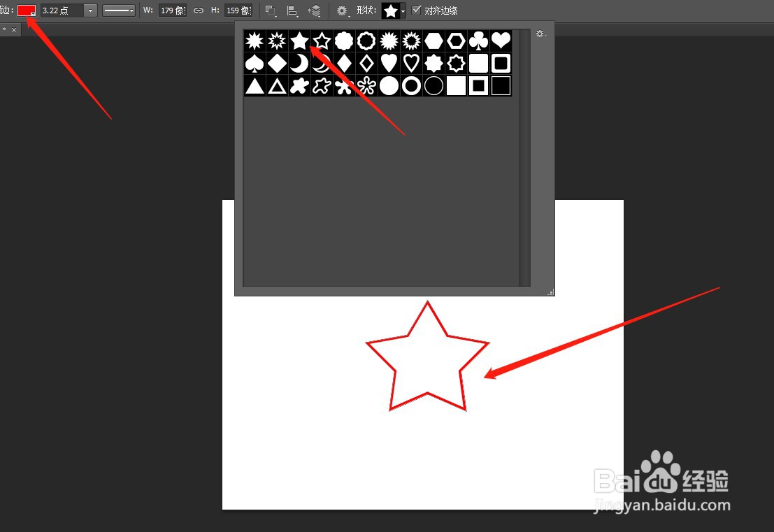Image resolution: width=774 pixels, height=532 pixels.
Task: Select the filled 10-point starburst shape
Action: click(255, 41)
